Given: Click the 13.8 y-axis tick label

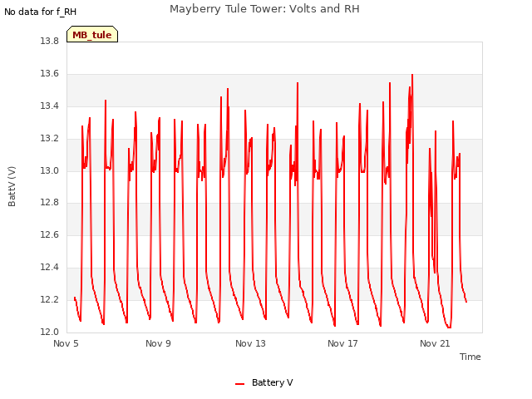Looking at the screenshot, I should coord(50,42).
